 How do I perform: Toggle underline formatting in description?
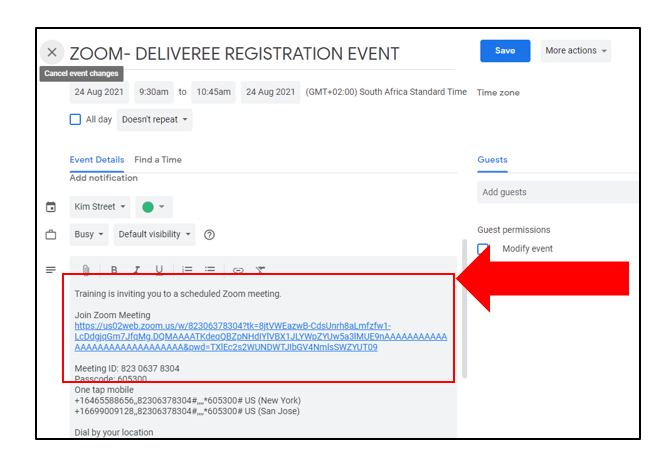click(159, 270)
